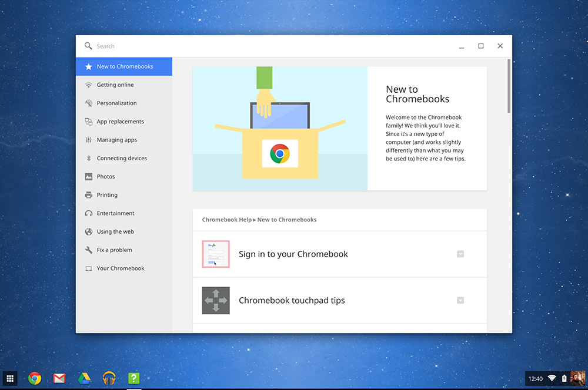The image size is (588, 390).
Task: Open the Using the web section
Action: [124, 231]
